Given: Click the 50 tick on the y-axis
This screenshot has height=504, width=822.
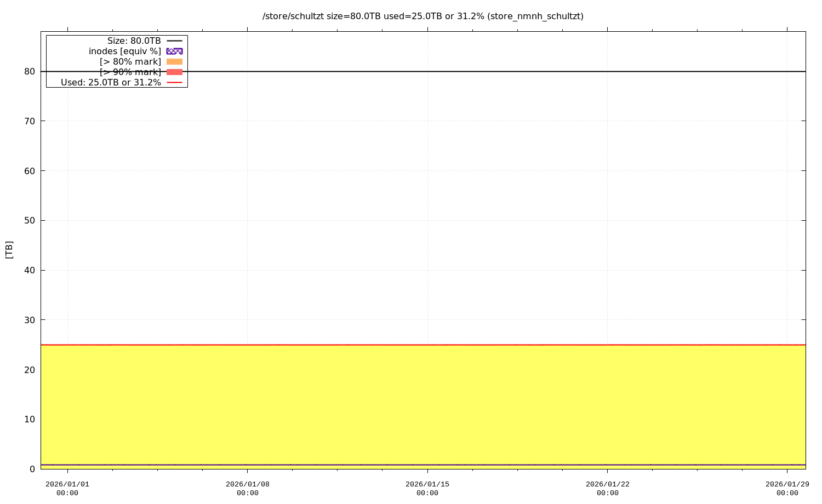Looking at the screenshot, I should point(30,220).
